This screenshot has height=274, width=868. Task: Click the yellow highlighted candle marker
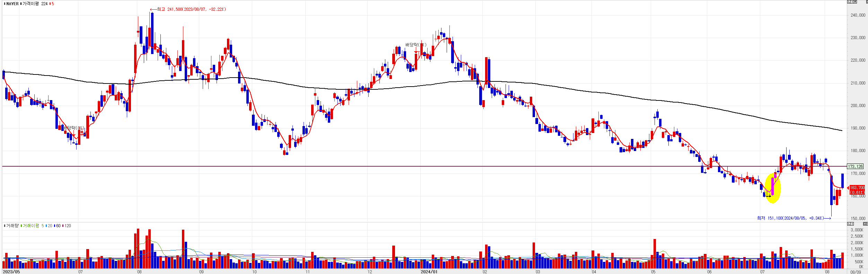point(772,188)
